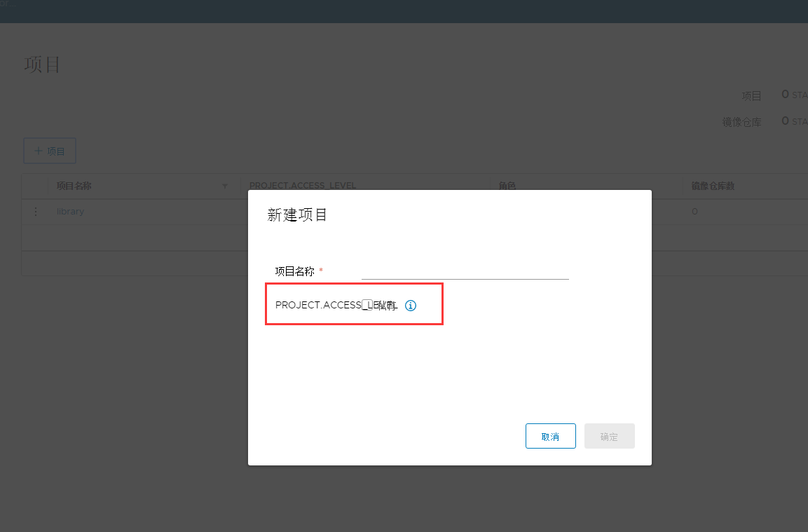
Task: Select the 新建项目 dialog title
Action: click(297, 214)
